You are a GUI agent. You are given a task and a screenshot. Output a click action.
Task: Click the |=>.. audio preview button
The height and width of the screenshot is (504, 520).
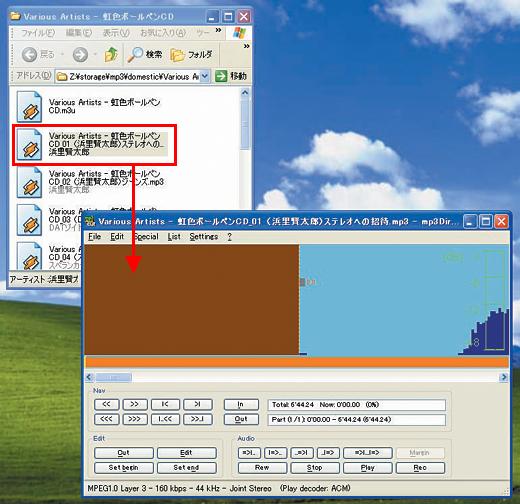[275, 453]
